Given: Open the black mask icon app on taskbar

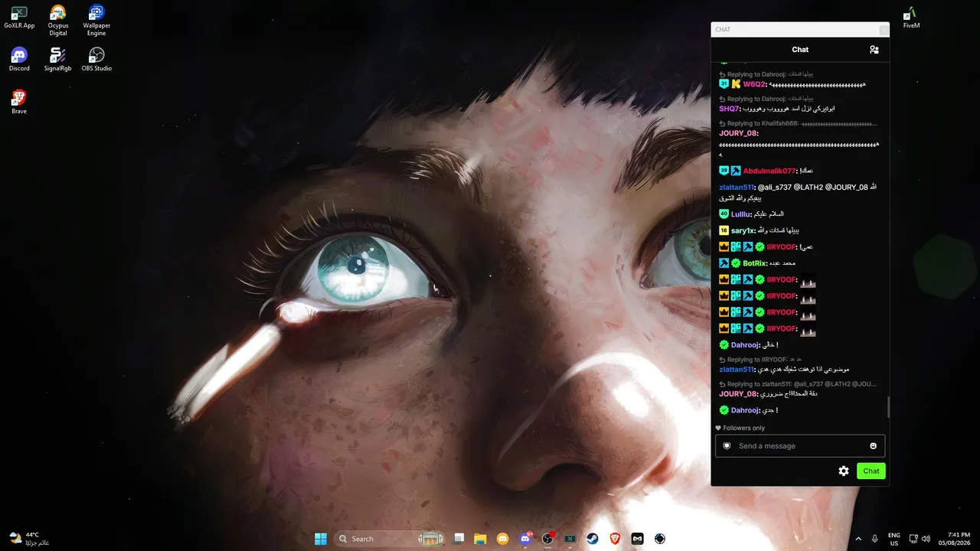Looking at the screenshot, I should (x=637, y=539).
